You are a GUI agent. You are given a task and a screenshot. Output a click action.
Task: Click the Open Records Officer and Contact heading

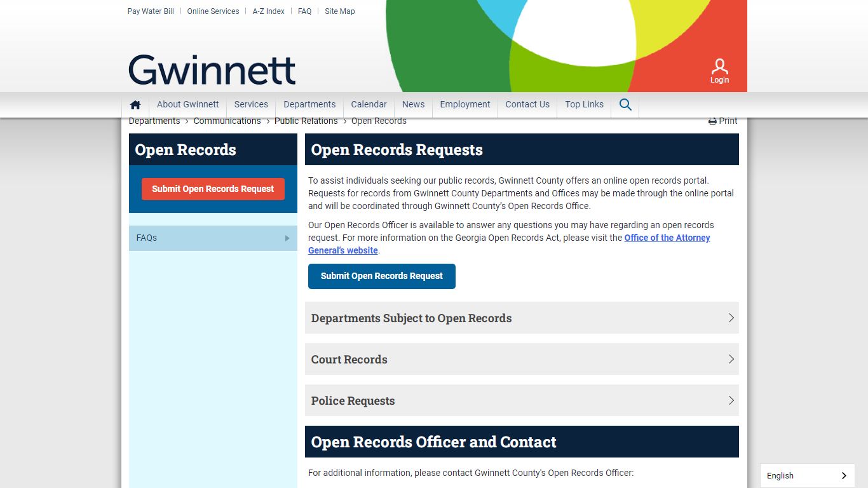tap(434, 442)
